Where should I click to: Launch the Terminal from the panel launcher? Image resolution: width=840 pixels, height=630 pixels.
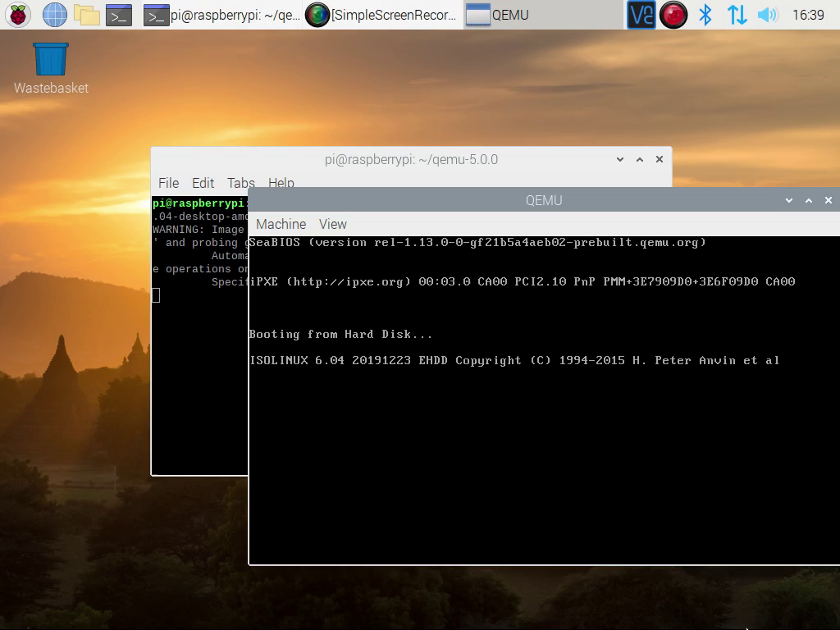pos(119,15)
